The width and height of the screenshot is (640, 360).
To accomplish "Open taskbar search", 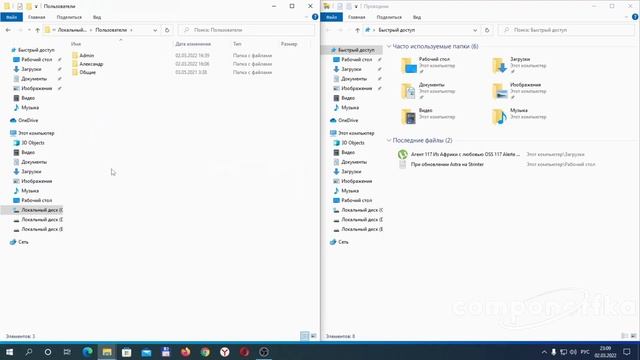I will pyautogui.click(x=29, y=352).
